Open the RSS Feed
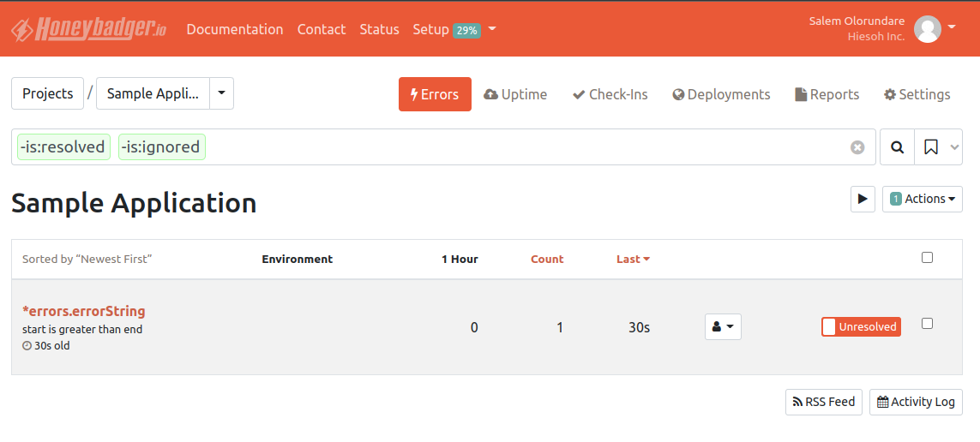Viewport: 980px width, 442px height. (x=823, y=402)
